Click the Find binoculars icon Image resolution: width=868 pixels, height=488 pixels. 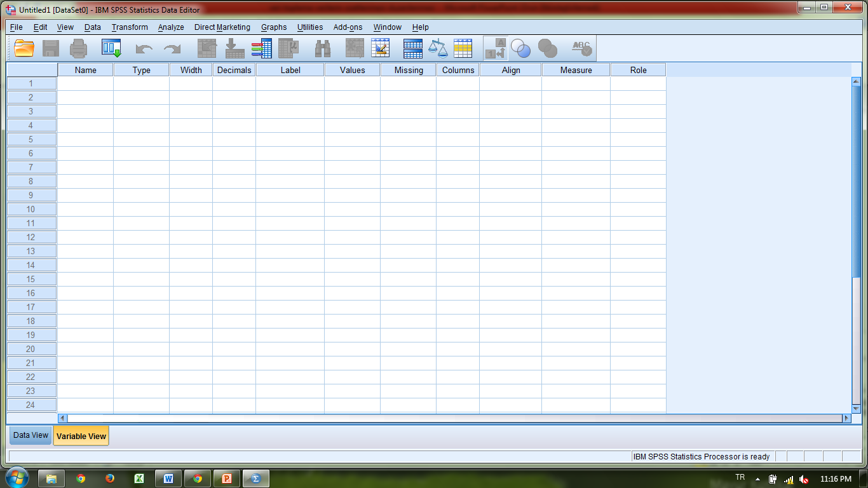click(323, 48)
